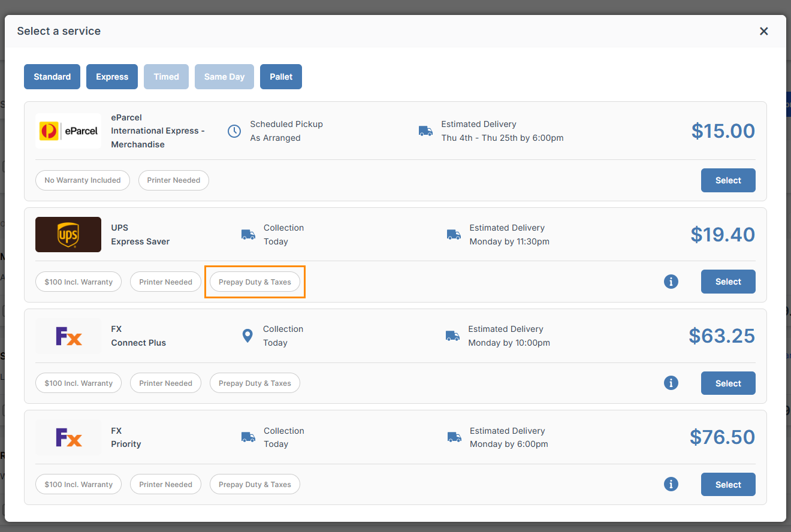Select the eParcel International Express service
The image size is (791, 532).
coord(728,180)
